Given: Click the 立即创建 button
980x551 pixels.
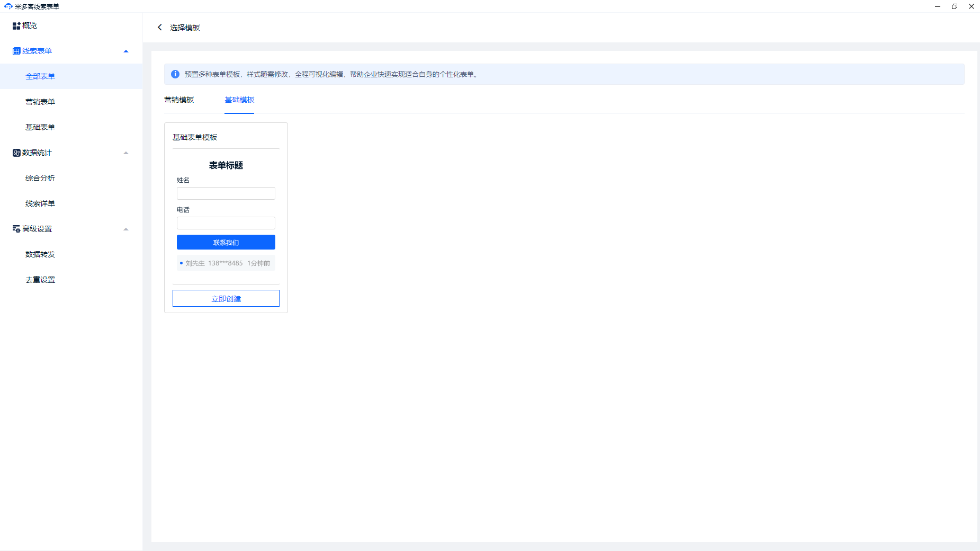Looking at the screenshot, I should pyautogui.click(x=226, y=298).
